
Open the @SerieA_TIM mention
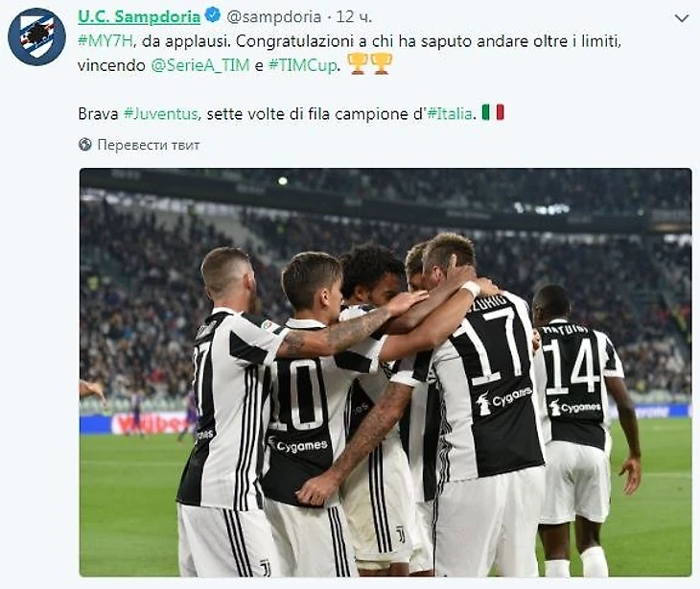pos(200,65)
